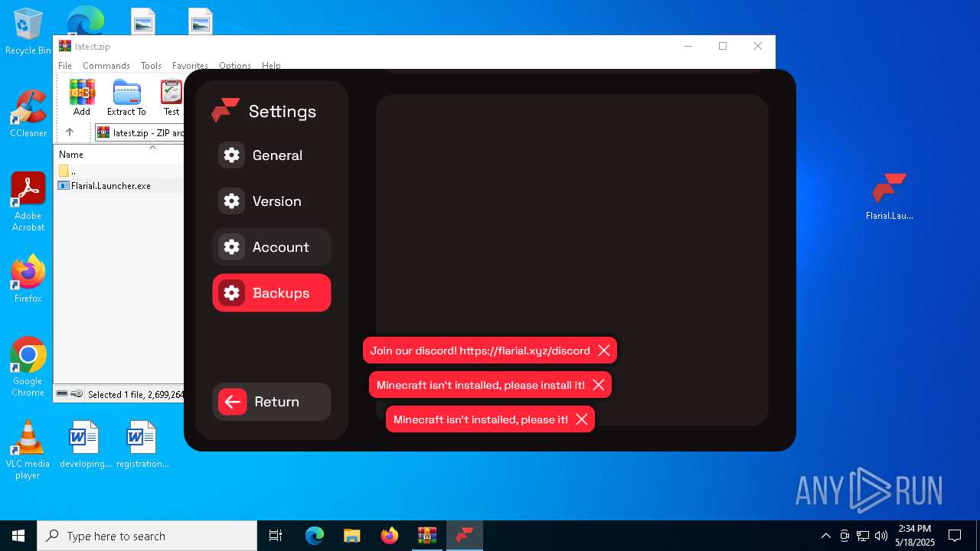Open the notification center icon
The height and width of the screenshot is (551, 980).
pos(955,536)
